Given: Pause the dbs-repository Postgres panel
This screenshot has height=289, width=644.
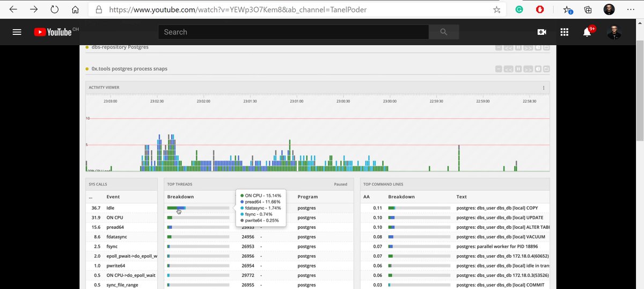Looking at the screenshot, I should pos(518,47).
